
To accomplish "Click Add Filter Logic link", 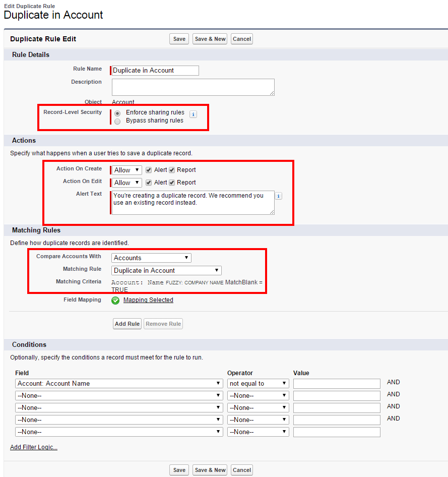I will click(x=34, y=447).
